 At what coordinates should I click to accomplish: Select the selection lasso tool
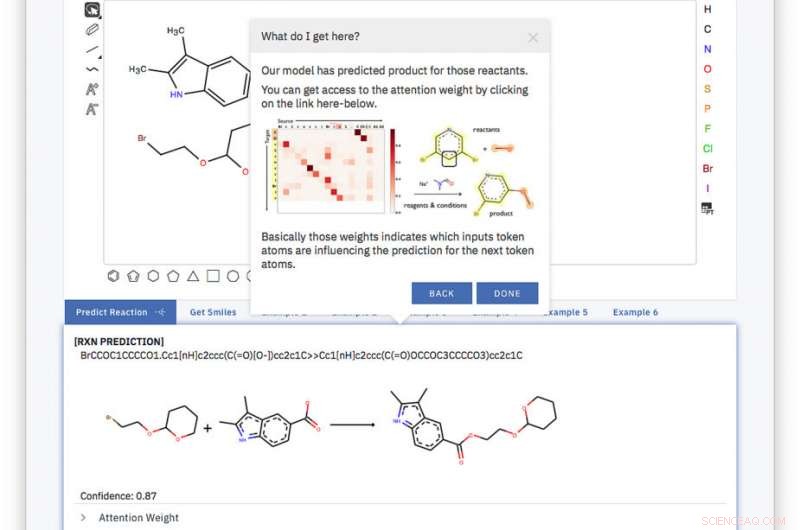pos(92,10)
